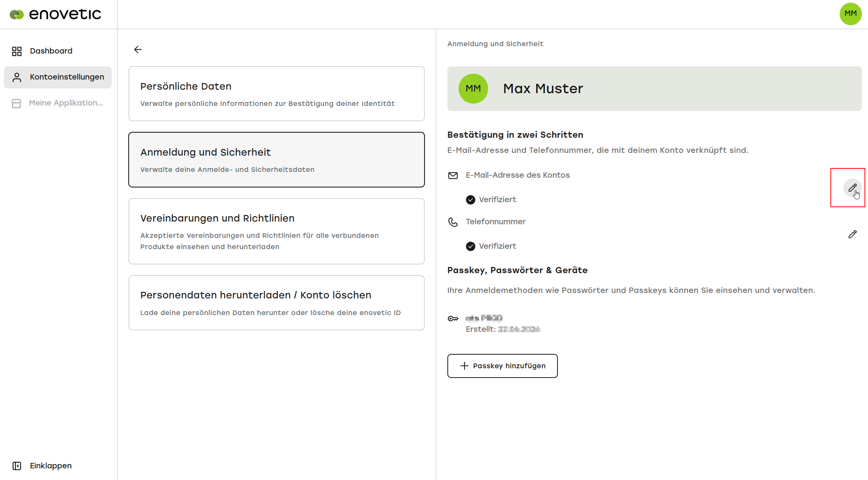This screenshot has width=868, height=480.
Task: Open Vereinbarungen und Richtlinien card
Action: (276, 231)
